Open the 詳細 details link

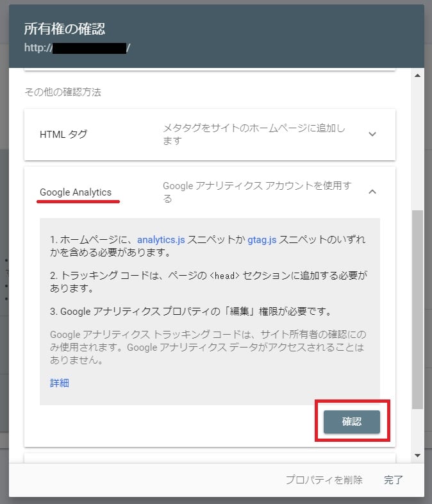(60, 383)
